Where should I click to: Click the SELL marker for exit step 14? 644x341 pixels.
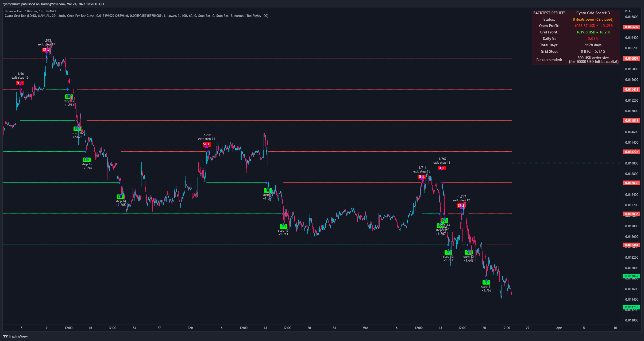[207, 144]
